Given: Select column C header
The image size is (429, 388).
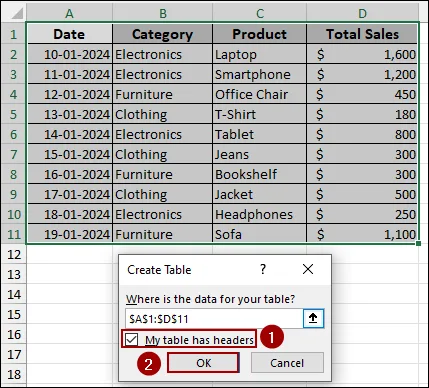Looking at the screenshot, I should tap(260, 13).
